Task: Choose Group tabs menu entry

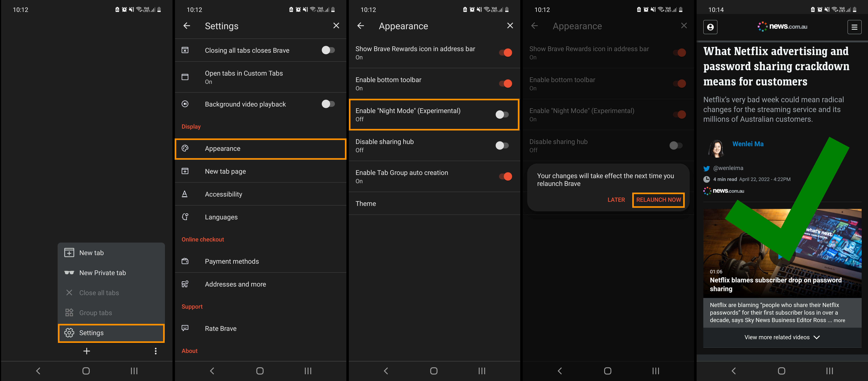Action: (x=111, y=313)
